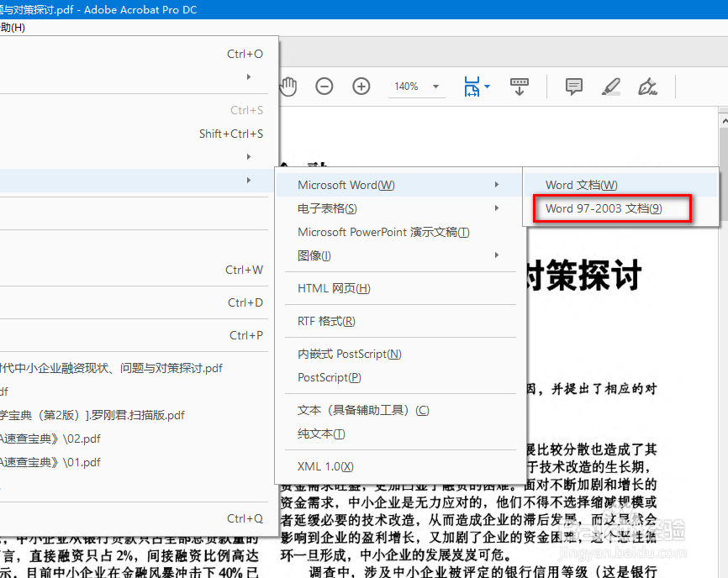
Task: Zoom out with the minus icon
Action: coord(324,87)
